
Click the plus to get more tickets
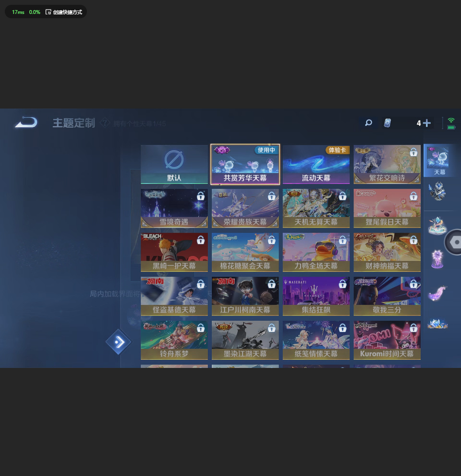pos(426,123)
